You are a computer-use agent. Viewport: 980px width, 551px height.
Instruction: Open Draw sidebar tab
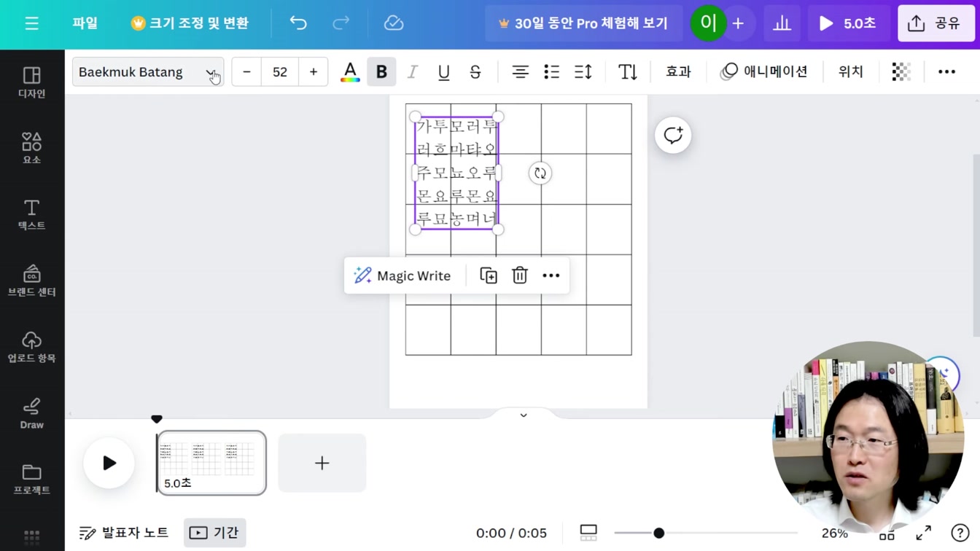click(32, 413)
